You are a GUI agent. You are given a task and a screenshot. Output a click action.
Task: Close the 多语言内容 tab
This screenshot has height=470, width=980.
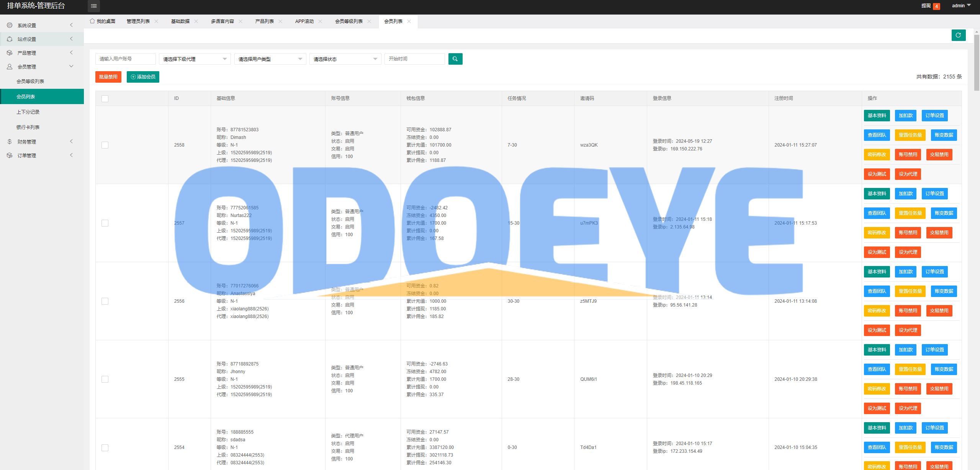[x=241, y=21]
